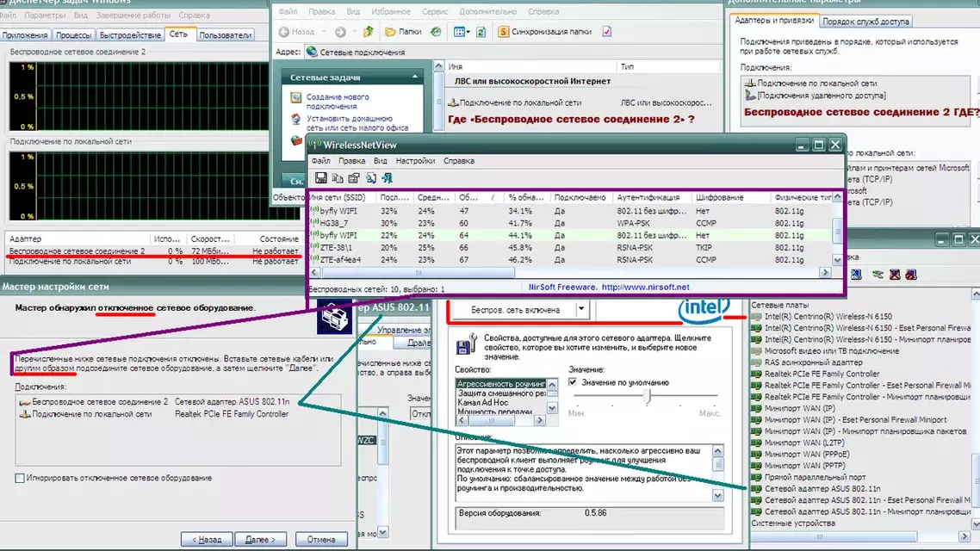Click the Далее button in network wizard
The width and height of the screenshot is (980, 551).
tap(261, 539)
